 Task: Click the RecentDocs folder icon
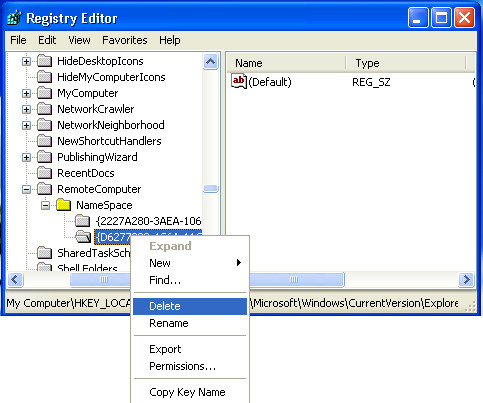tap(44, 173)
